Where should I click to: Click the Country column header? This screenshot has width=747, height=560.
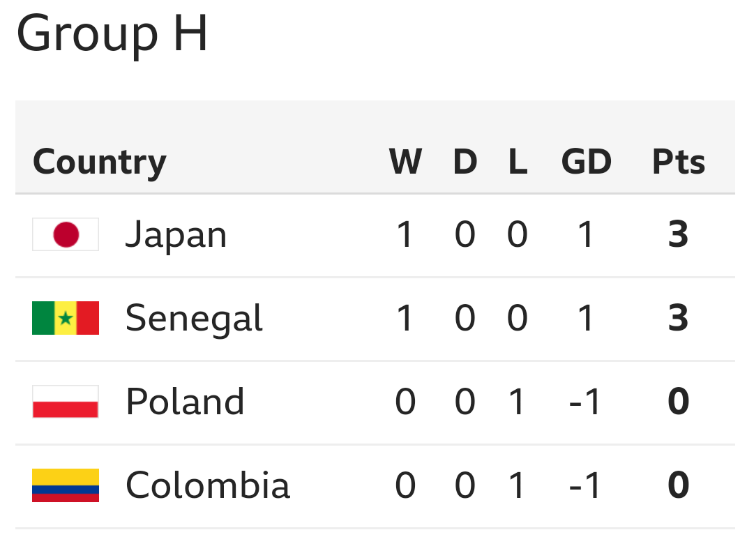point(100,162)
